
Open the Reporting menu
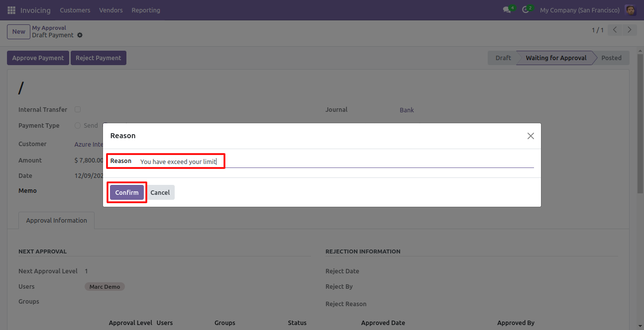(x=146, y=10)
